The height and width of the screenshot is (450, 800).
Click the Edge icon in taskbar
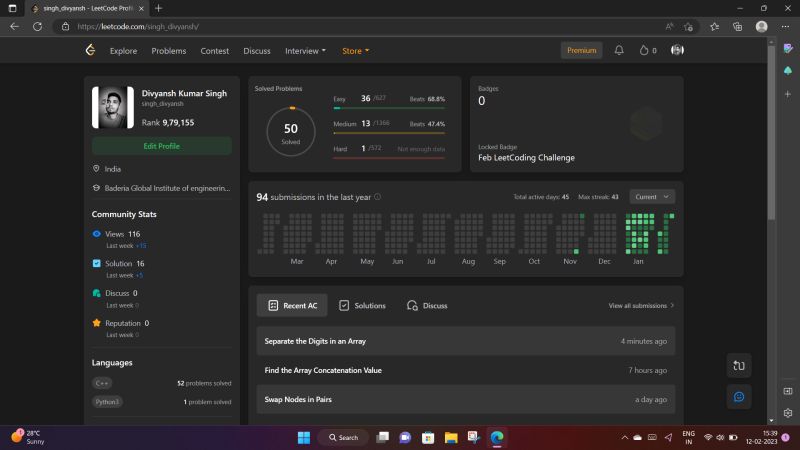pos(497,437)
